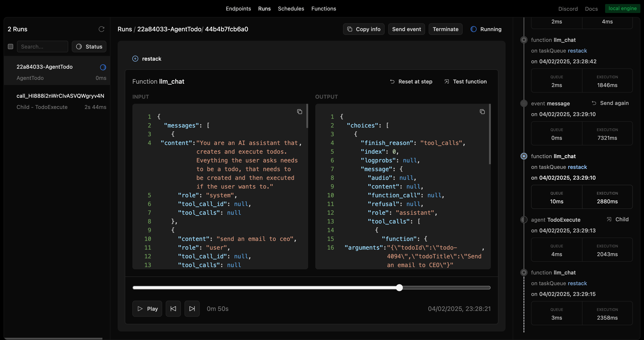
Task: Open the Status filter dropdown
Action: click(89, 47)
